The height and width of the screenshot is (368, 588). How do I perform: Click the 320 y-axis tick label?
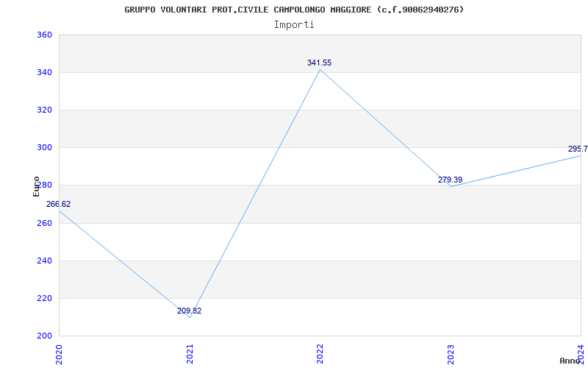(x=44, y=110)
